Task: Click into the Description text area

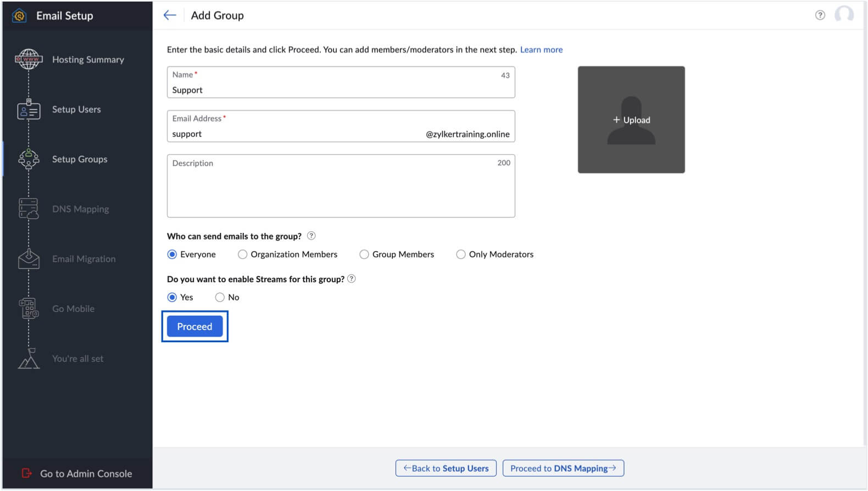Action: click(x=341, y=189)
